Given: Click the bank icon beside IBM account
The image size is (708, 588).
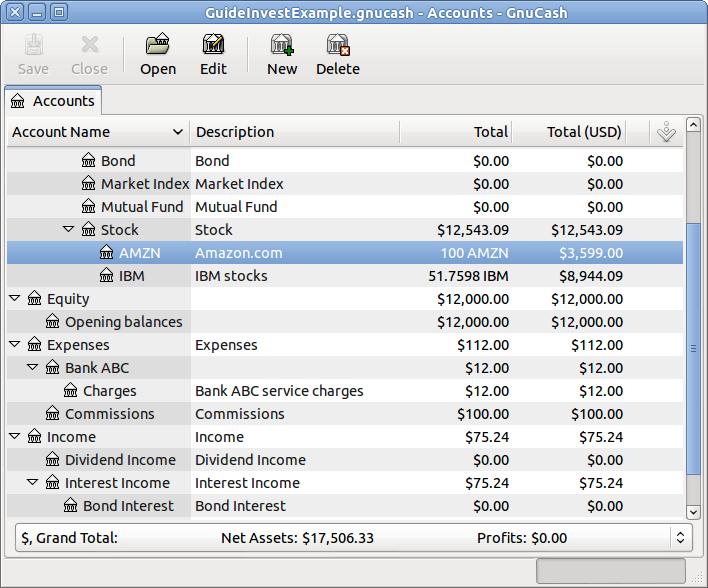Looking at the screenshot, I should [108, 276].
